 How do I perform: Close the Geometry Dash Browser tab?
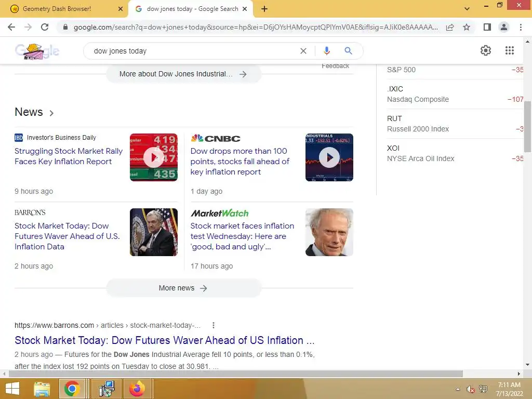pyautogui.click(x=121, y=9)
